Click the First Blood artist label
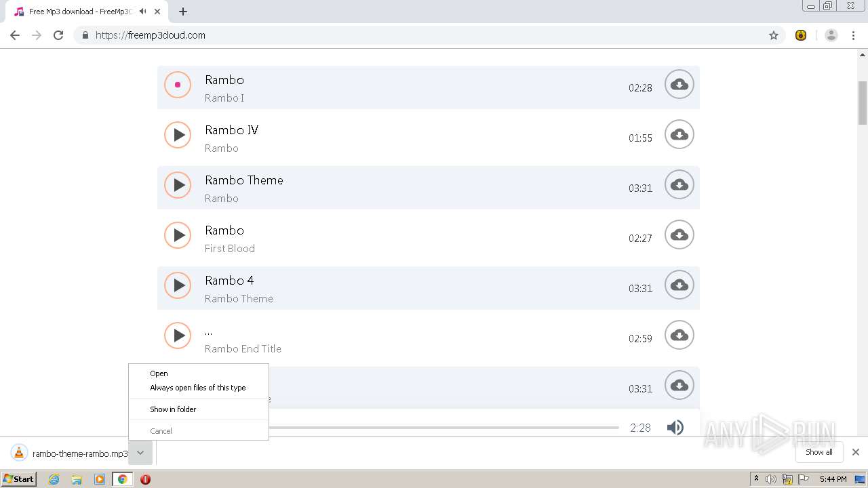The height and width of the screenshot is (488, 868). pyautogui.click(x=230, y=248)
